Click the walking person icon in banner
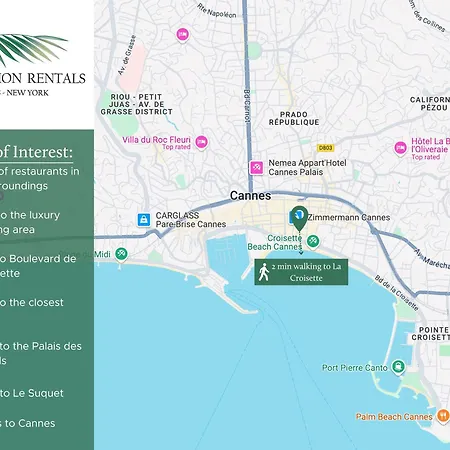The image size is (450, 450). 264,272
